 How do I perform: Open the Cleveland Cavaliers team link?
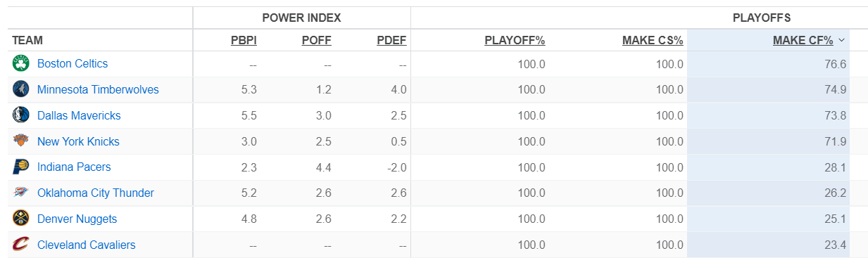coord(86,245)
